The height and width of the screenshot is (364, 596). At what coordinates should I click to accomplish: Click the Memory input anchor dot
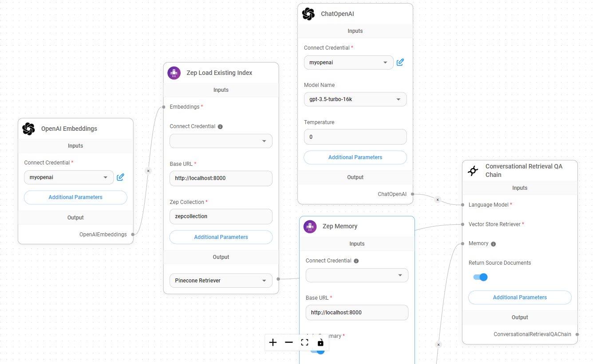[x=462, y=244]
